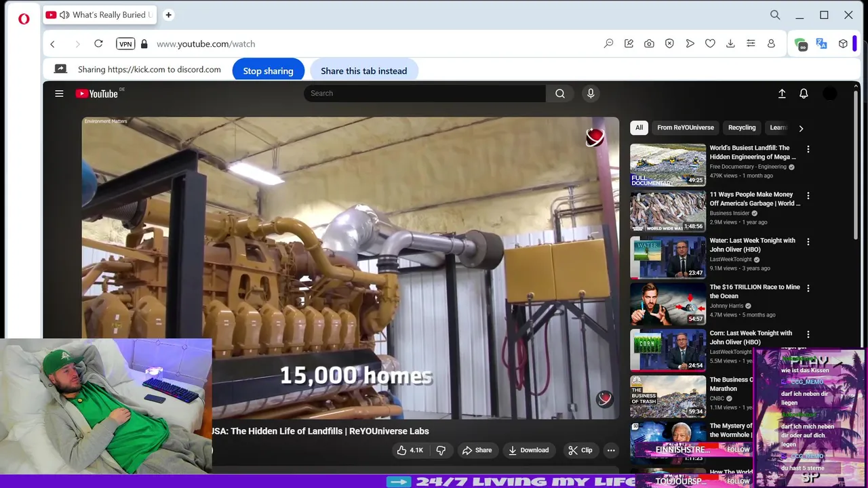Go back to previous page
The width and height of the screenshot is (868, 488).
[x=52, y=43]
